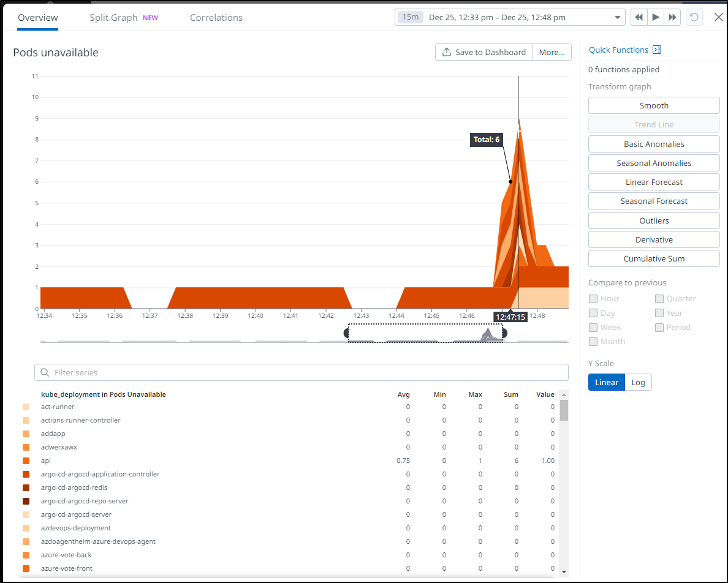Apply the Cumulative Sum function
This screenshot has height=583, width=728.
click(654, 258)
